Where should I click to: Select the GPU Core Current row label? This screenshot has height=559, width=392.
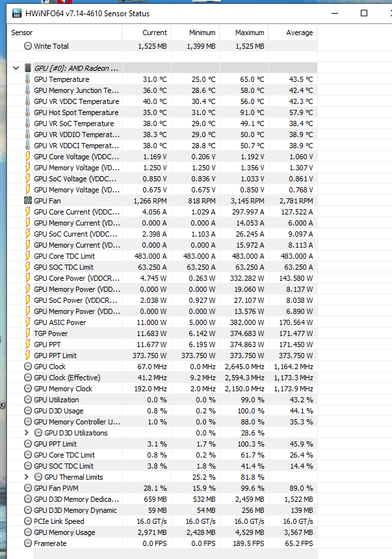(x=77, y=212)
